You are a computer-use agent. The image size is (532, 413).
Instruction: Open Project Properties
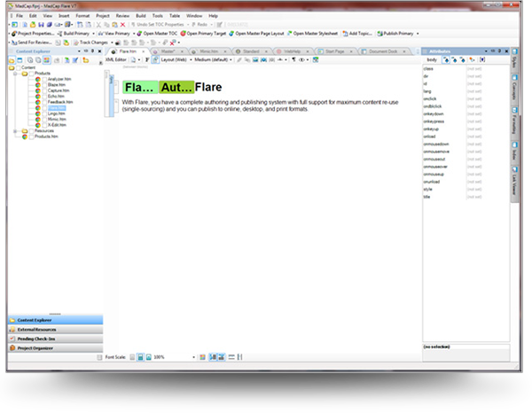tap(33, 33)
